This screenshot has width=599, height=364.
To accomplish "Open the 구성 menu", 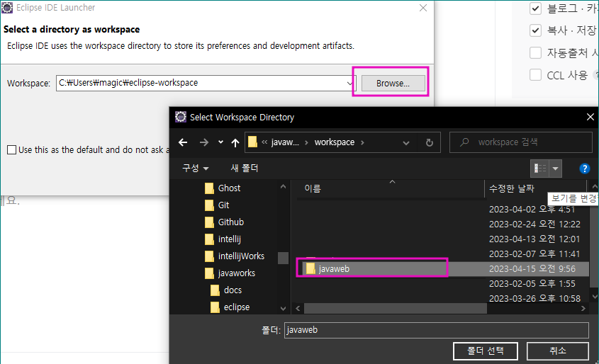I will click(x=195, y=169).
